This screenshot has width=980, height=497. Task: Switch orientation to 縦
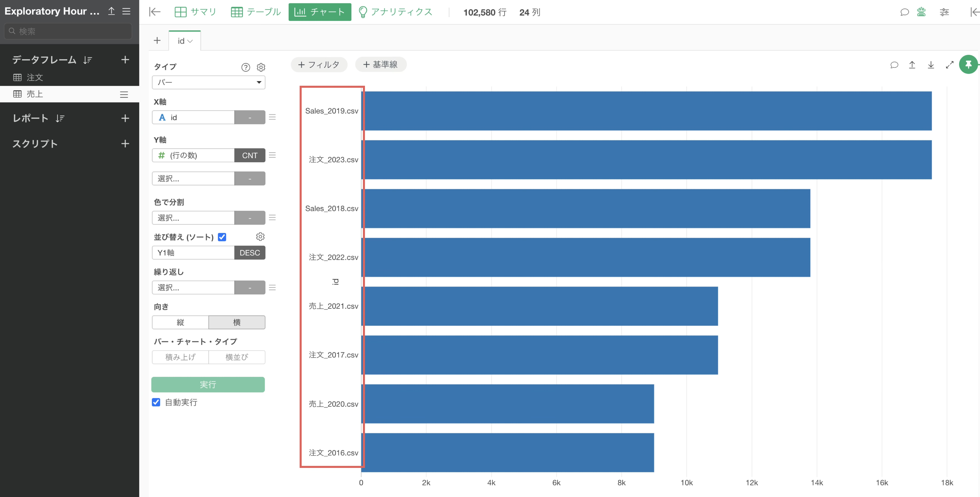pos(180,322)
